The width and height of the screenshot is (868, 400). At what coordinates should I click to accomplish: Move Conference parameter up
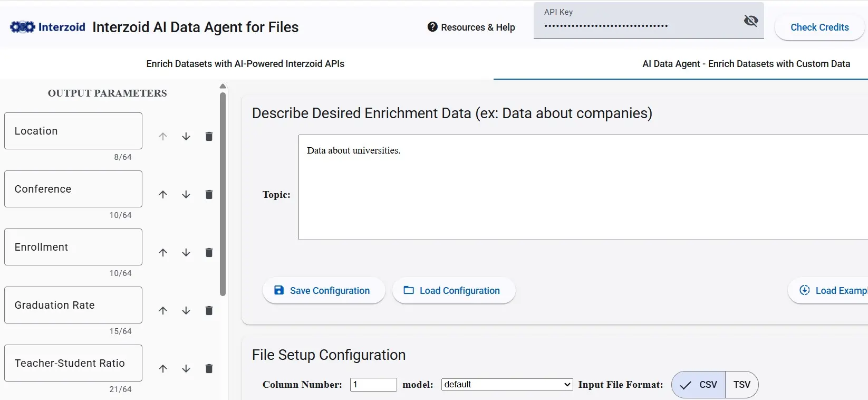pyautogui.click(x=163, y=195)
